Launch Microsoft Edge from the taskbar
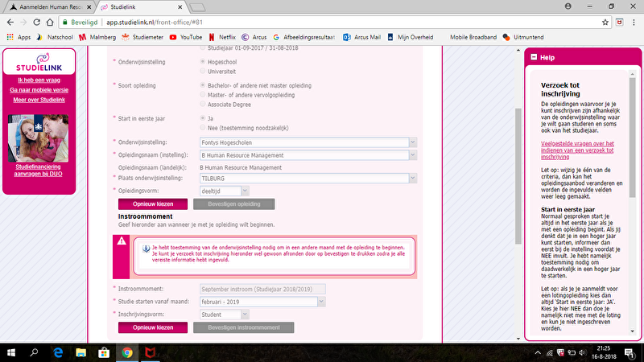Viewport: 644px width, 362px height. (x=58, y=352)
